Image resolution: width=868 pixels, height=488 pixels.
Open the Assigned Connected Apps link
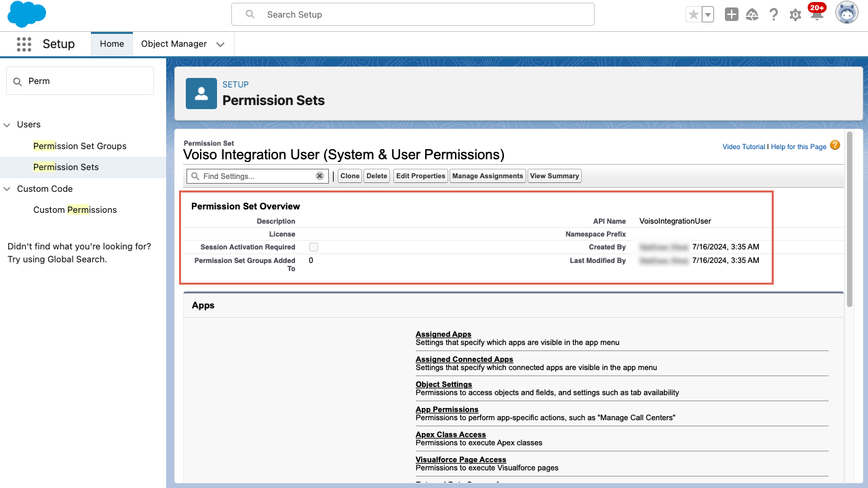tap(465, 360)
